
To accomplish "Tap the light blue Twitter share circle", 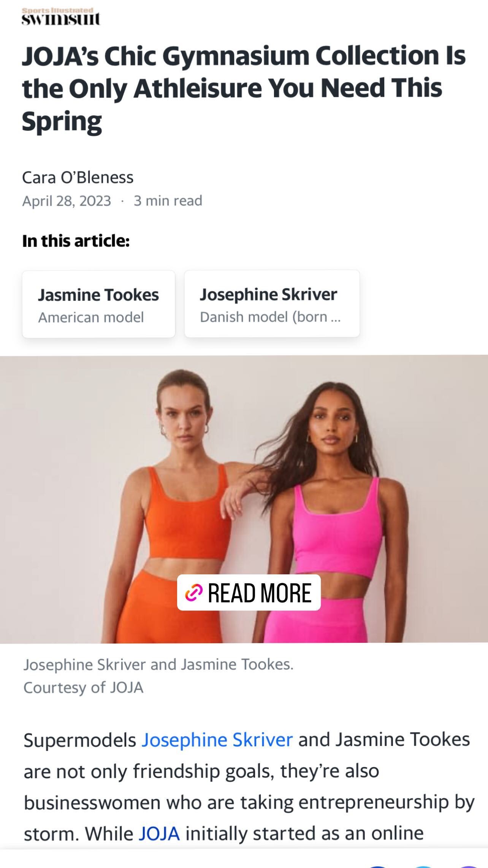I will 423,866.
